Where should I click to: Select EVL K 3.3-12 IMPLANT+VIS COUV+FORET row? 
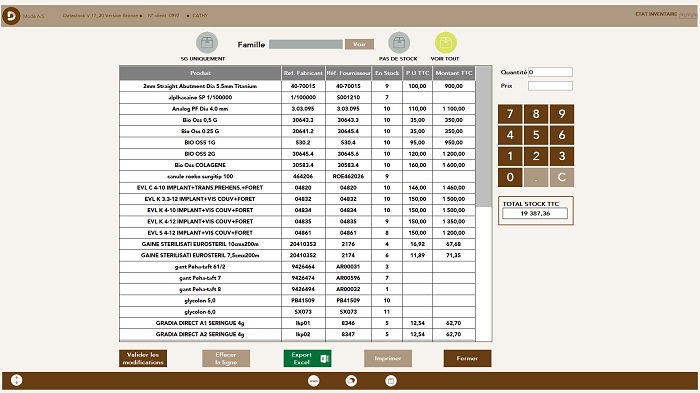[297, 199]
